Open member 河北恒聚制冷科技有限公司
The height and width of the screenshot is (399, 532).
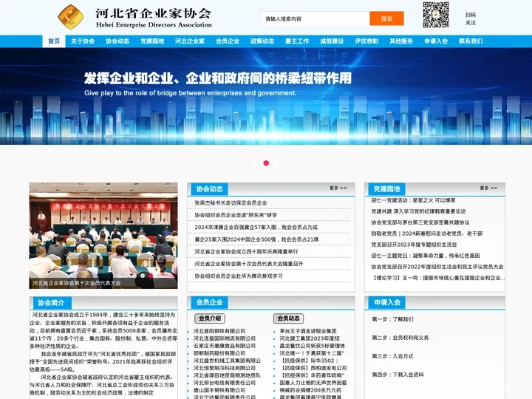pos(225,368)
